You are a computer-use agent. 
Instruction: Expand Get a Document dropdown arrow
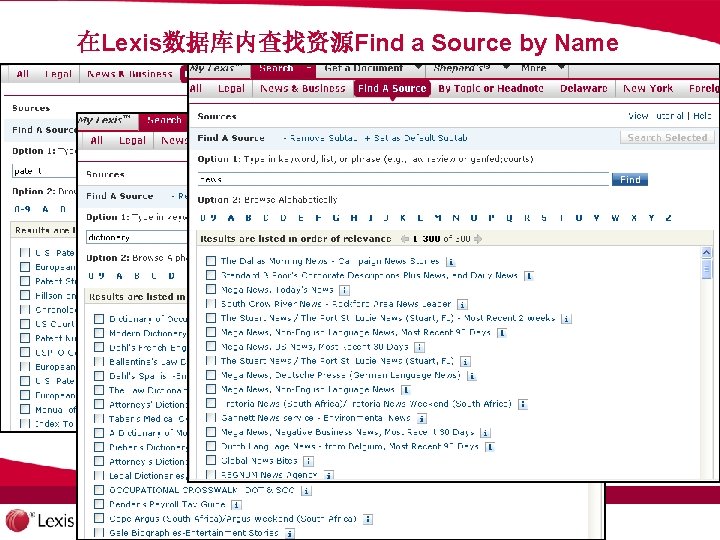tap(418, 68)
